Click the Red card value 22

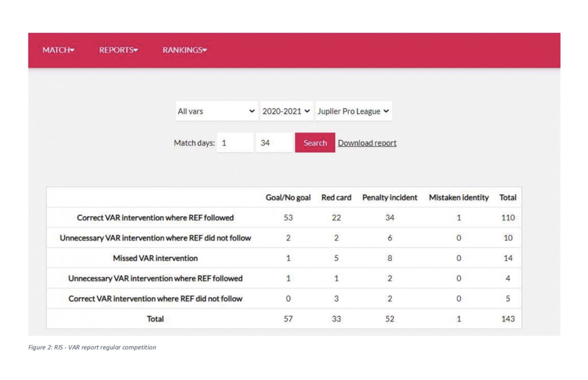(x=336, y=218)
